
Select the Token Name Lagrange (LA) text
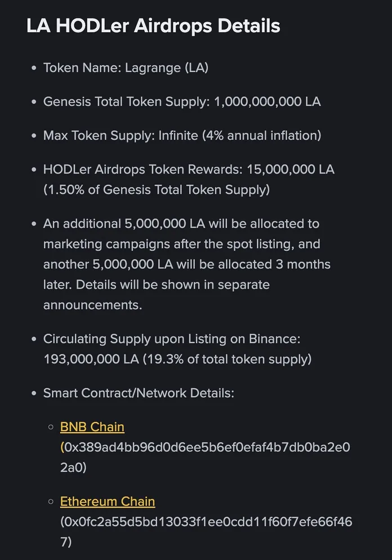[126, 68]
